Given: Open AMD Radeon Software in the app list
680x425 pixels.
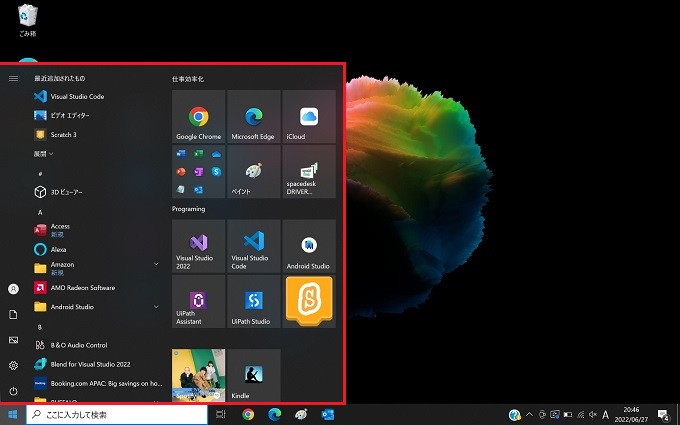Looking at the screenshot, I should pyautogui.click(x=98, y=288).
